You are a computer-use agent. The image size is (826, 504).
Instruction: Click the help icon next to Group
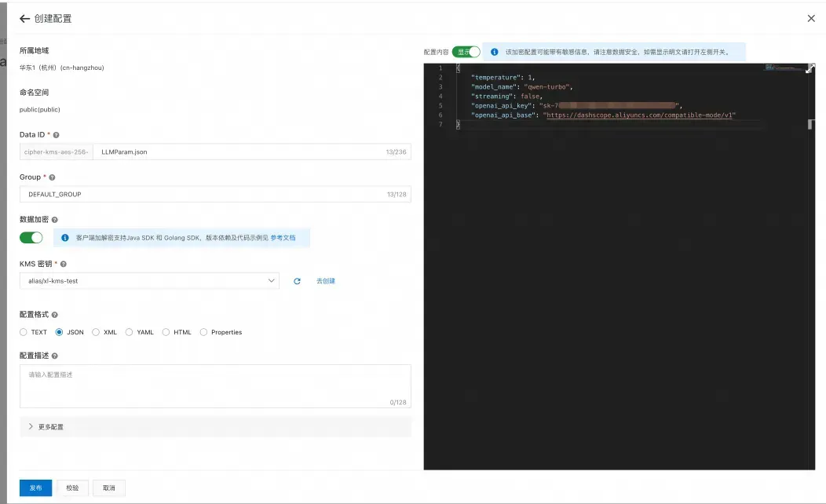click(x=52, y=177)
